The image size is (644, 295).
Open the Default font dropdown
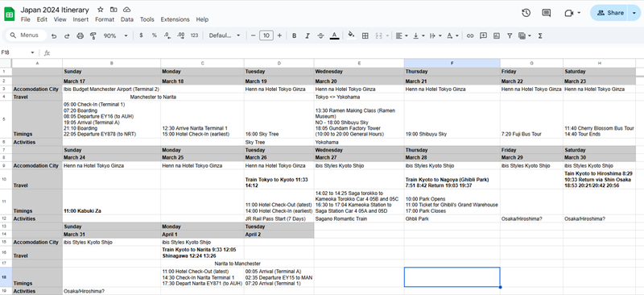tap(225, 35)
